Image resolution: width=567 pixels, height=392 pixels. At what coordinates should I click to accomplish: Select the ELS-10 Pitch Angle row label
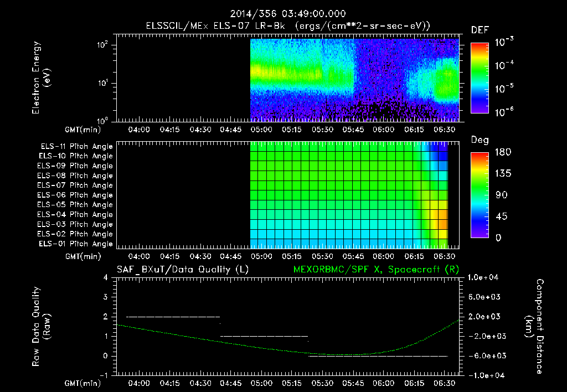point(76,156)
